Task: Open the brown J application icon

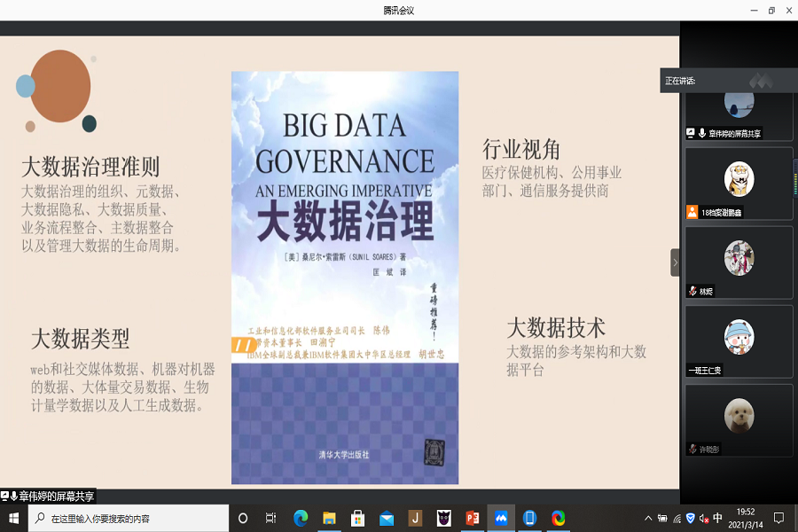Action: [x=415, y=518]
